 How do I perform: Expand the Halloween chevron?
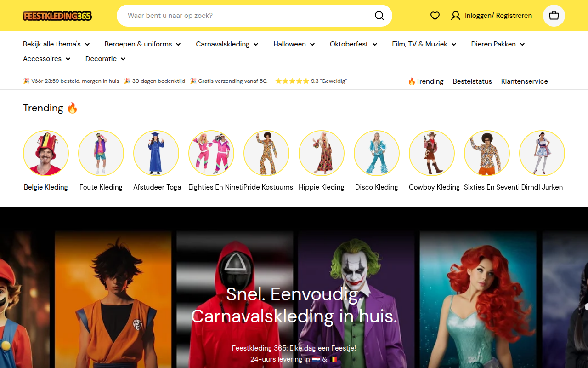click(312, 45)
